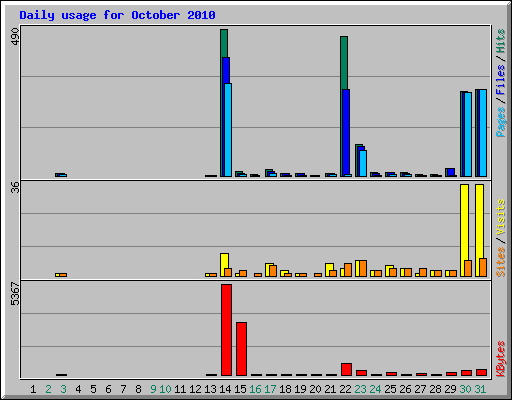Click the small Hits bar for day 3
The height and width of the screenshot is (400, 512).
[57, 175]
